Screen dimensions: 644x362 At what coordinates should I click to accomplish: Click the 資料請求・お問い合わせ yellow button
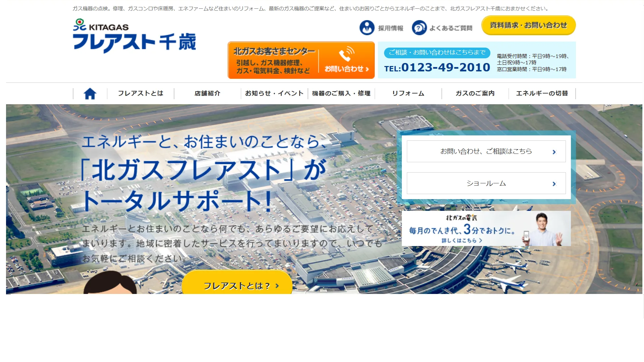click(x=529, y=25)
